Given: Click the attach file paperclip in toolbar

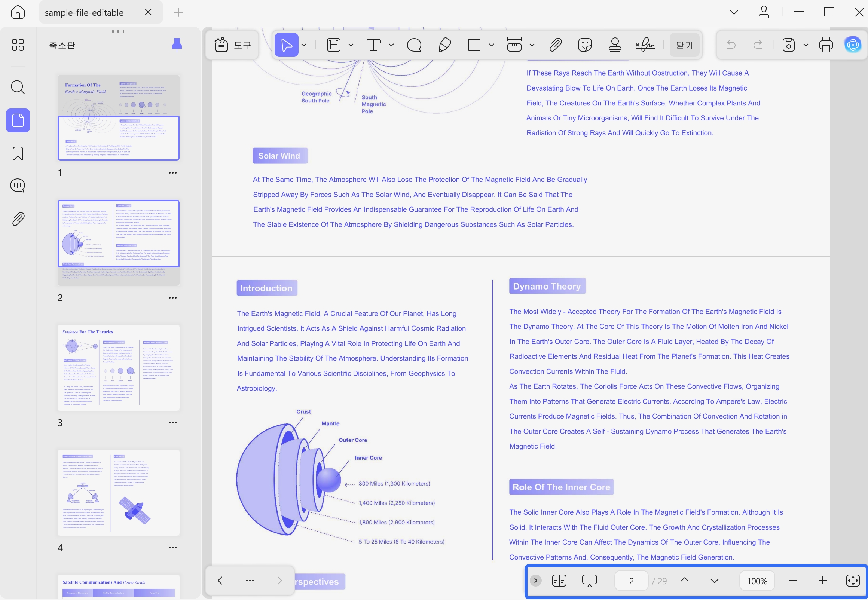Looking at the screenshot, I should [555, 45].
